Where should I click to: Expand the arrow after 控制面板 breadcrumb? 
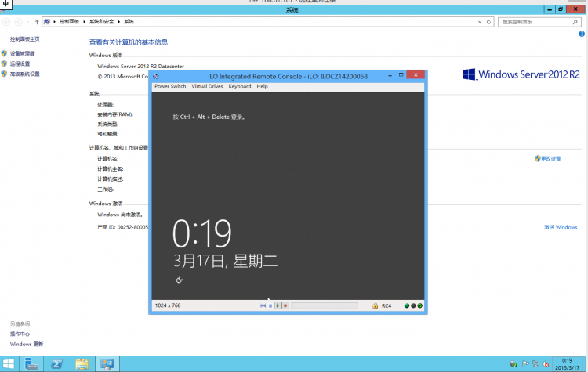tap(84, 22)
